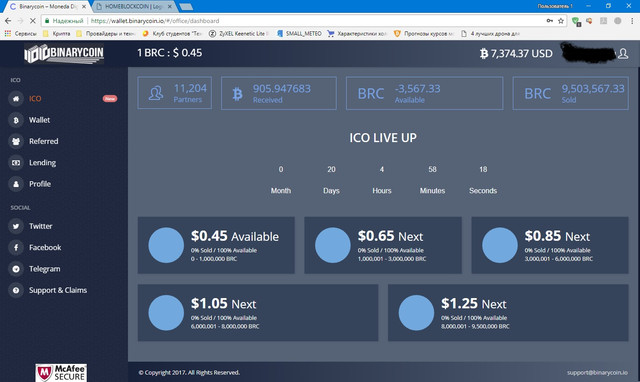This screenshot has height=382, width=640.
Task: Bookmark page with star icon
Action: [x=561, y=20]
